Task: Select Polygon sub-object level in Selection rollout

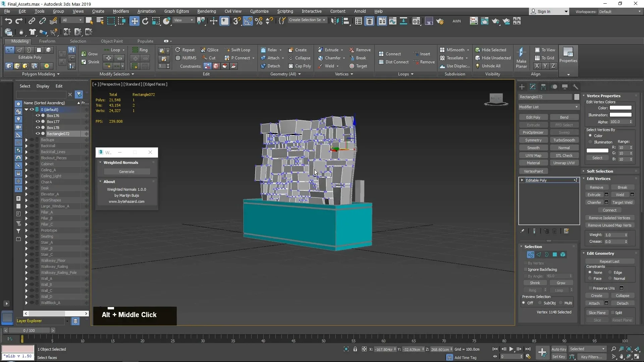Action: point(555,255)
